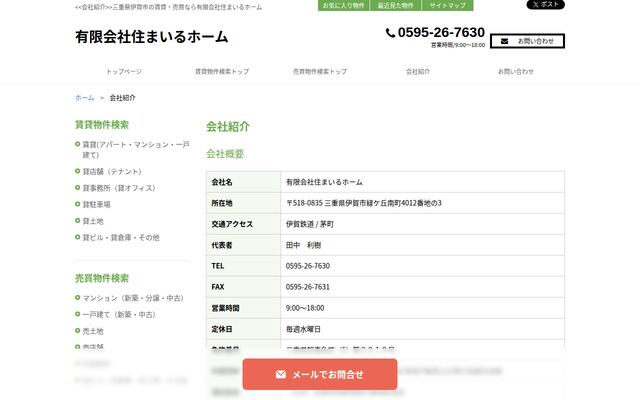
Task: Click the X ポスト share button
Action: [x=545, y=4]
